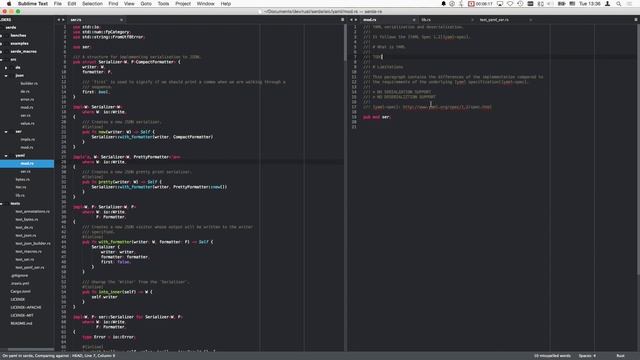640x360 pixels.
Task: Click next-tab arrow in right pane
Action: (356, 20)
